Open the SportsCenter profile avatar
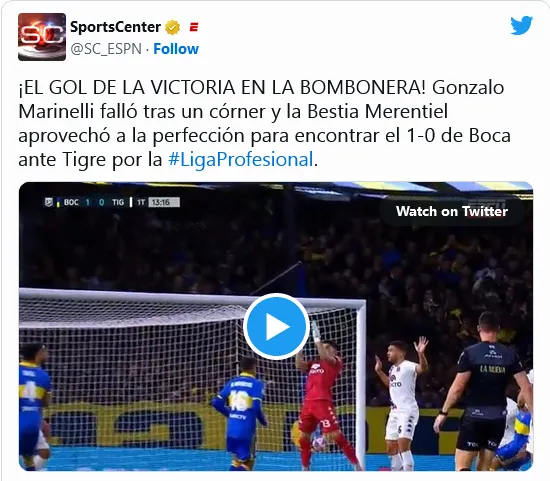Viewport: 550px width, 481px height. click(42, 37)
